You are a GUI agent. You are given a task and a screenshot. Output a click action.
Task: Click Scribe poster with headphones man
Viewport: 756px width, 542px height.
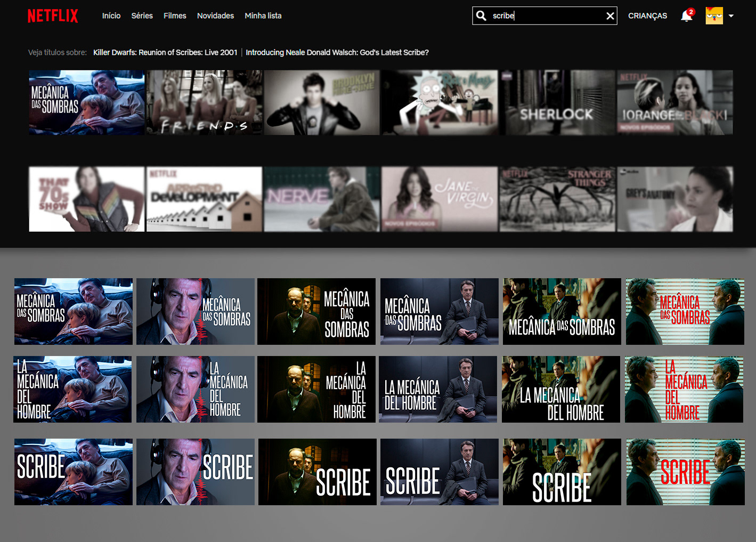[x=196, y=472]
